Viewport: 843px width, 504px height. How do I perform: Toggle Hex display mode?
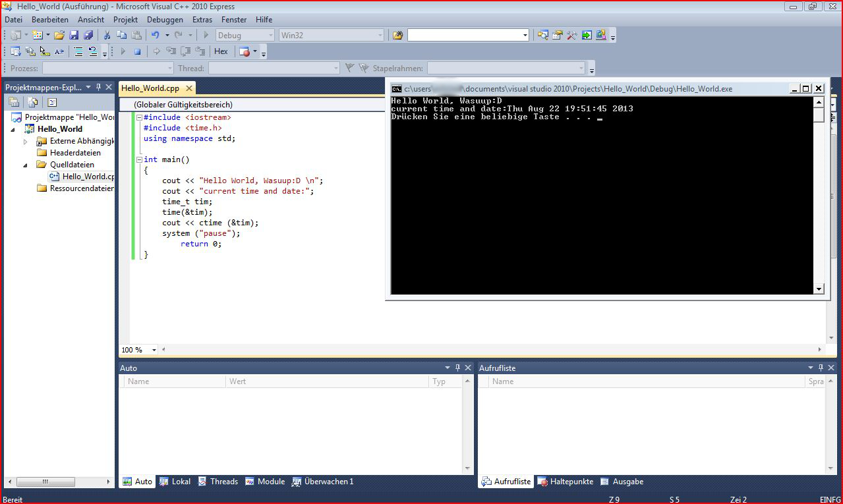coord(221,51)
